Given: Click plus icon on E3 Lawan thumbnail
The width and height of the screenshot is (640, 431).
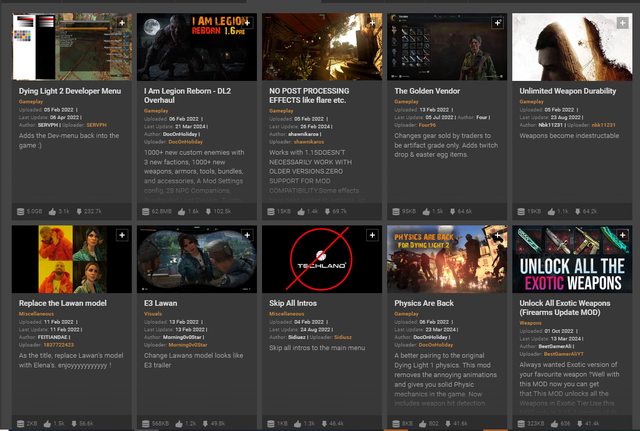Looking at the screenshot, I should (246, 234).
